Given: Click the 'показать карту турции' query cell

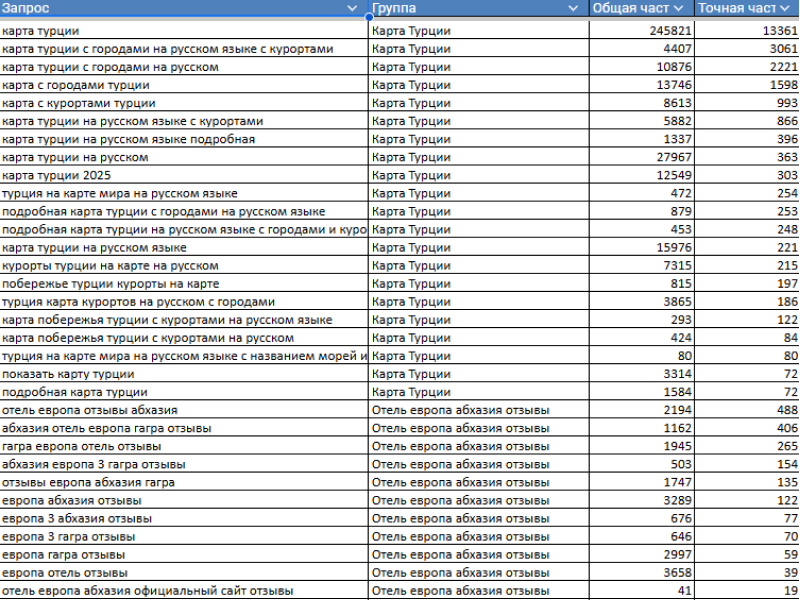Looking at the screenshot, I should [184, 373].
